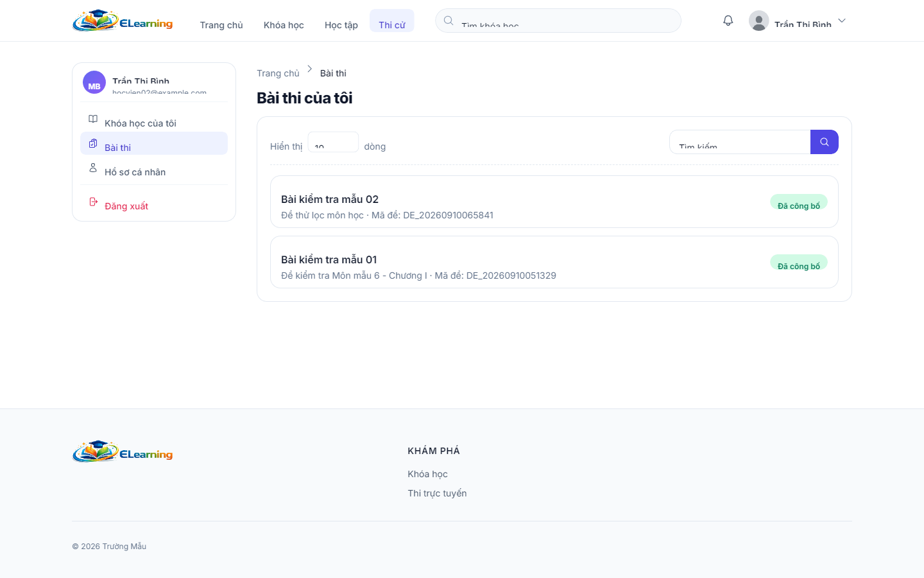Image resolution: width=924 pixels, height=578 pixels.
Task: Click the person icon for Hồ sơ cá nhân
Action: coord(93,168)
